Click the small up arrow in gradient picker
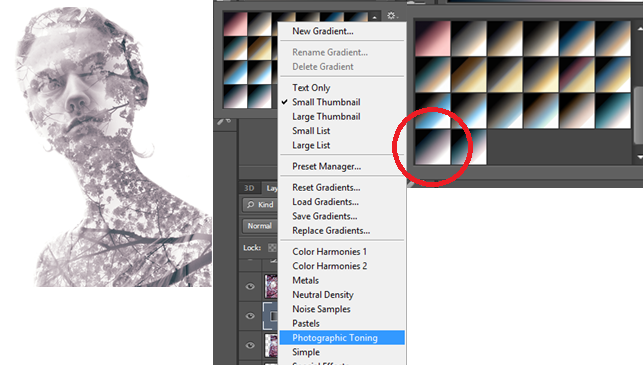Image resolution: width=643 pixels, height=365 pixels. [374, 17]
